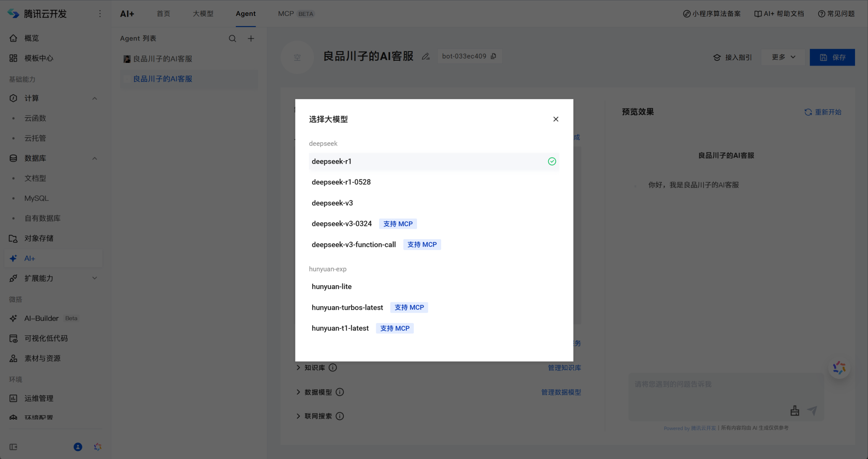
Task: Click the AI+ sparkle icon in sidebar
Action: click(13, 258)
